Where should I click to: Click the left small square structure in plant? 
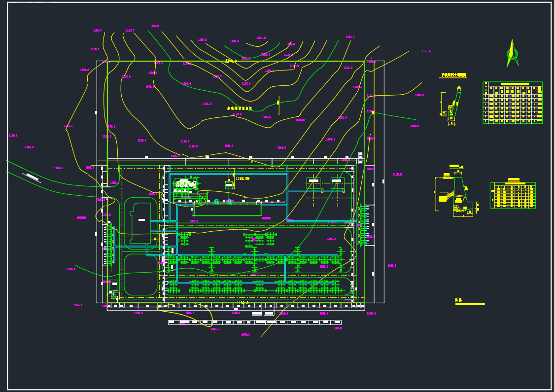[x=313, y=183]
